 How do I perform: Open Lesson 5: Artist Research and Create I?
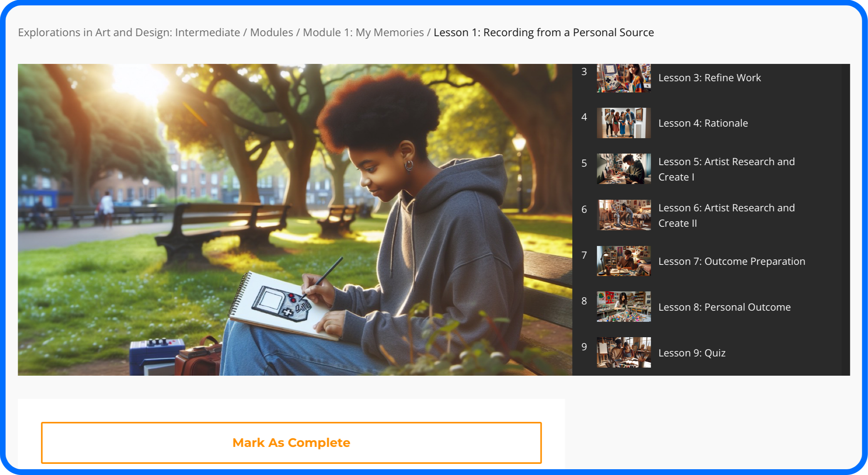coord(726,169)
